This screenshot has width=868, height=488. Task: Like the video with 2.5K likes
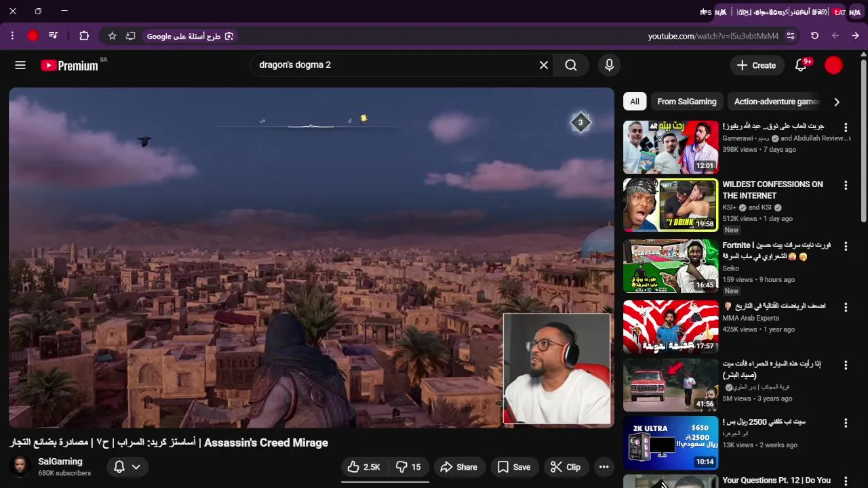[364, 467]
